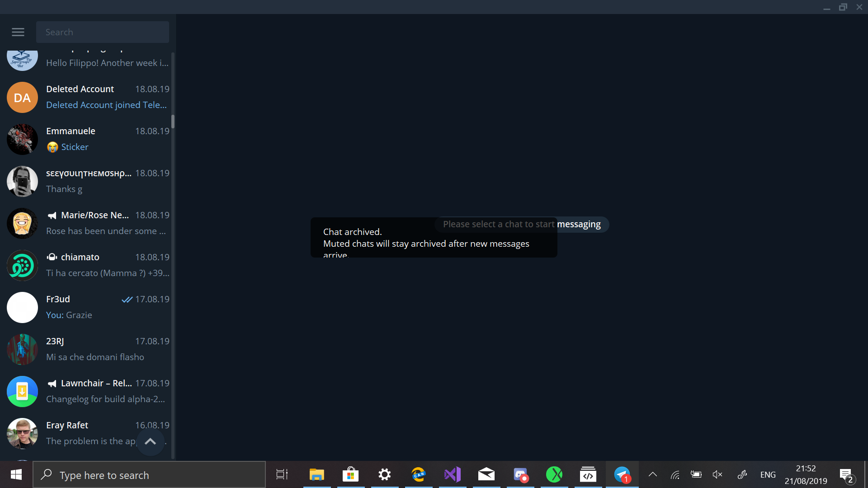
Task: Open Microsoft Store from the taskbar
Action: [x=350, y=474]
